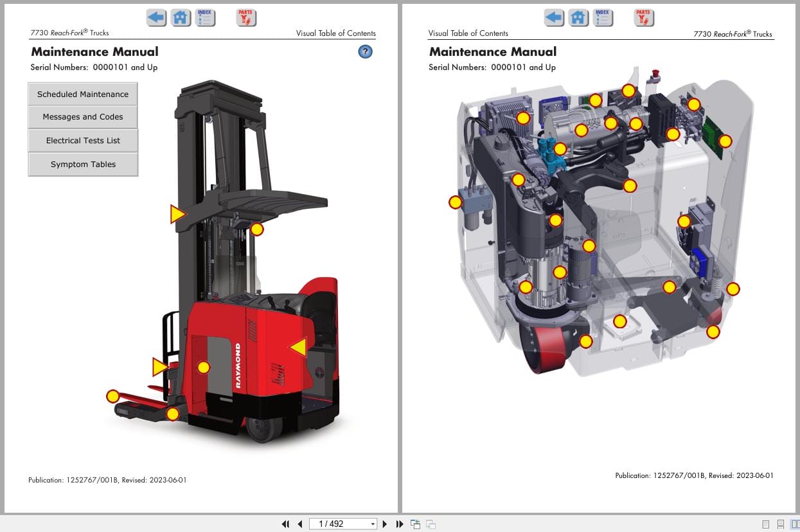This screenshot has width=800, height=532.
Task: Toggle the two-page facing view
Action: click(794, 524)
